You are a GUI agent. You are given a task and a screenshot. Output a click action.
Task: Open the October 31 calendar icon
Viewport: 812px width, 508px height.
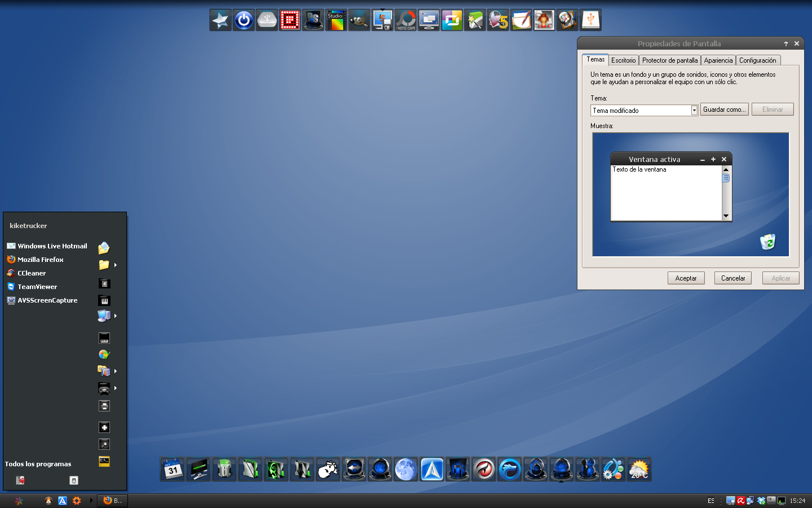172,469
